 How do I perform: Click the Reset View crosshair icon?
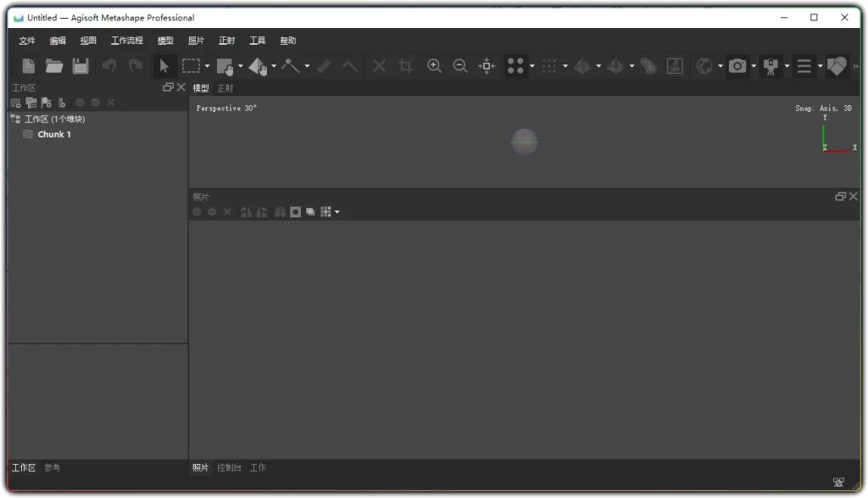pos(486,65)
